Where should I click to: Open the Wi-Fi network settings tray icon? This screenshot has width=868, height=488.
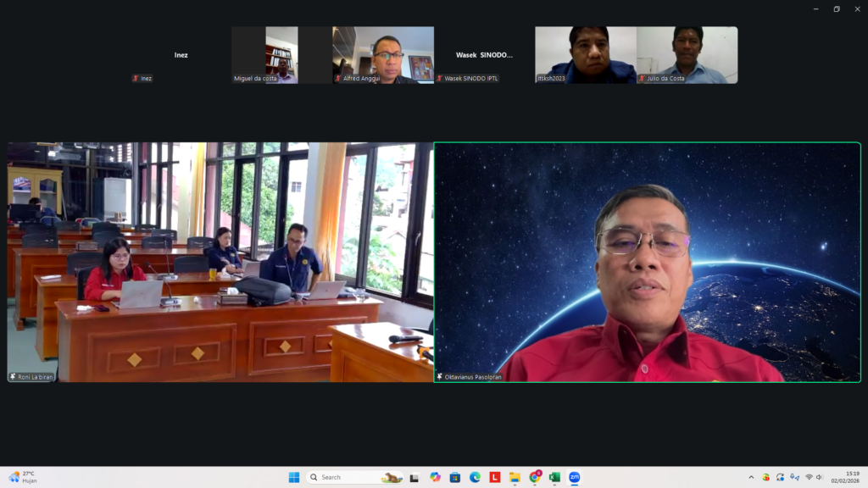click(809, 477)
